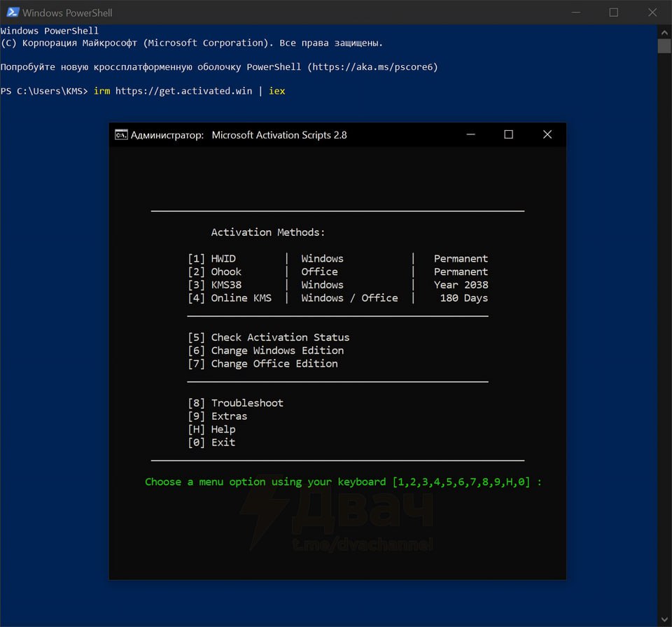
Task: Click the Microsoft Corporation copyright line
Action: pos(192,43)
